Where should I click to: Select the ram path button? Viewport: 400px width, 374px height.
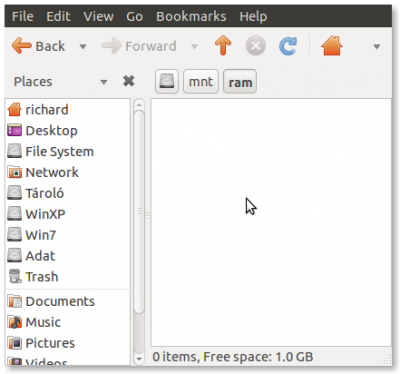[240, 81]
